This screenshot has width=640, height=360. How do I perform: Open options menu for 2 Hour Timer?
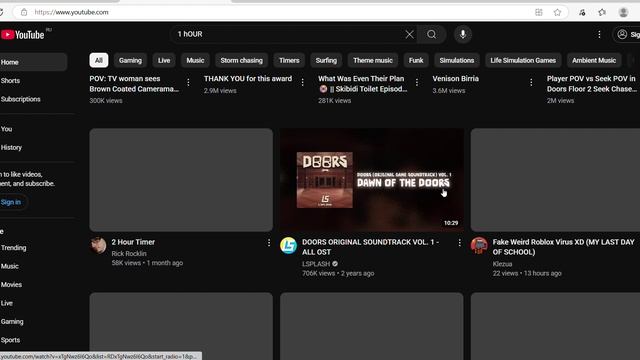tap(269, 243)
